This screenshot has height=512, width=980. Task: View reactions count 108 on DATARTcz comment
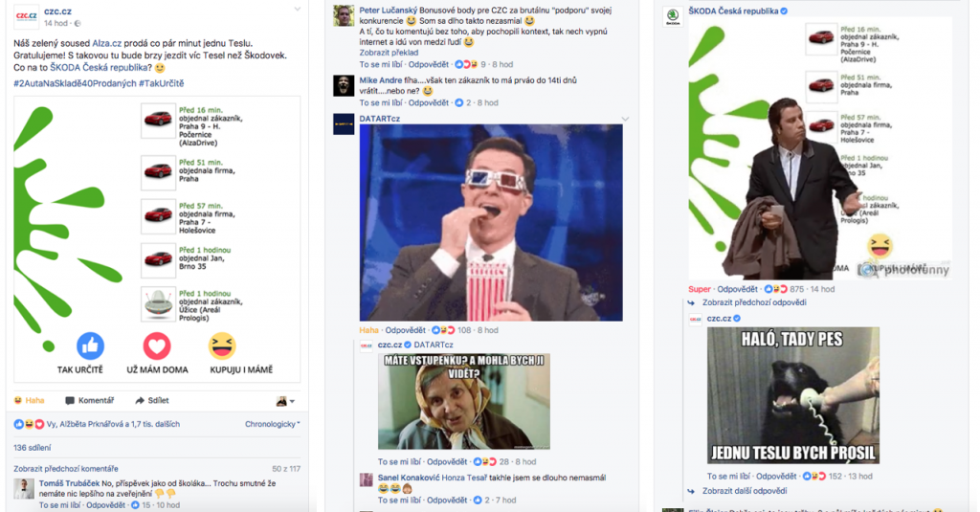[452, 330]
